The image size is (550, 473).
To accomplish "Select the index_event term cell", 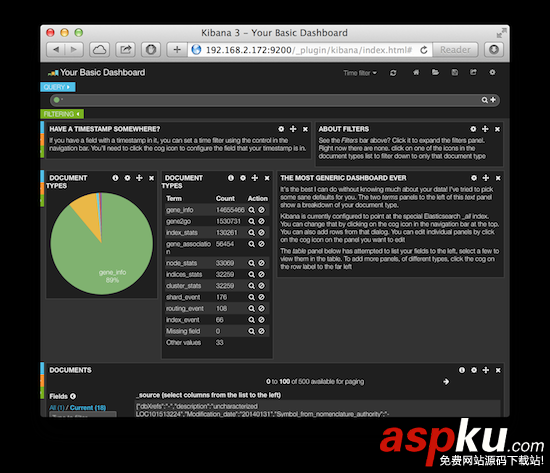I will (183, 320).
